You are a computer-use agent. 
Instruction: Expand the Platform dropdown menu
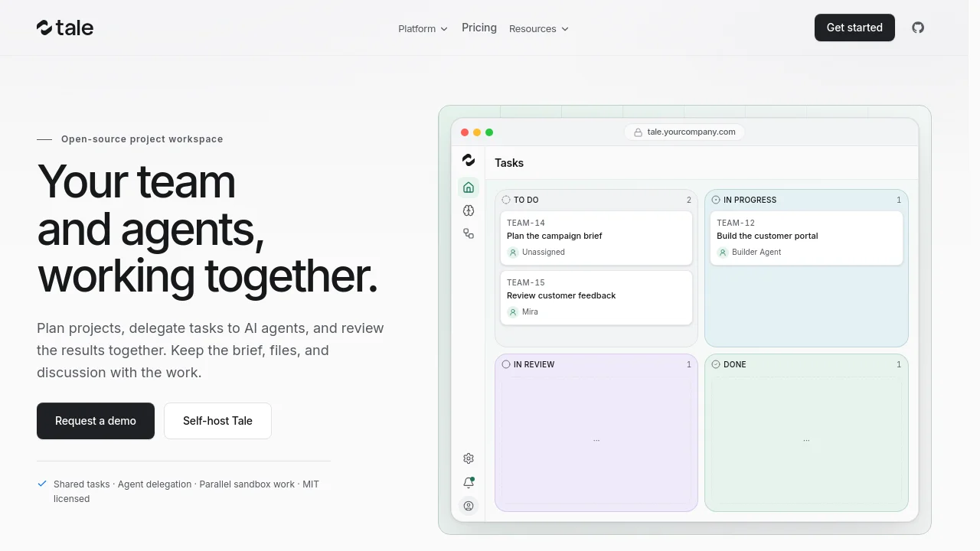[x=423, y=28]
